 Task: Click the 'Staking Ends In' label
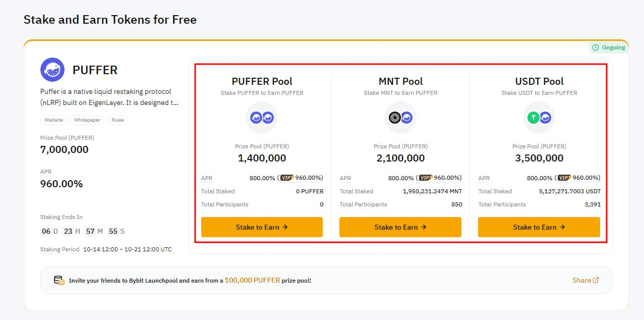[62, 217]
